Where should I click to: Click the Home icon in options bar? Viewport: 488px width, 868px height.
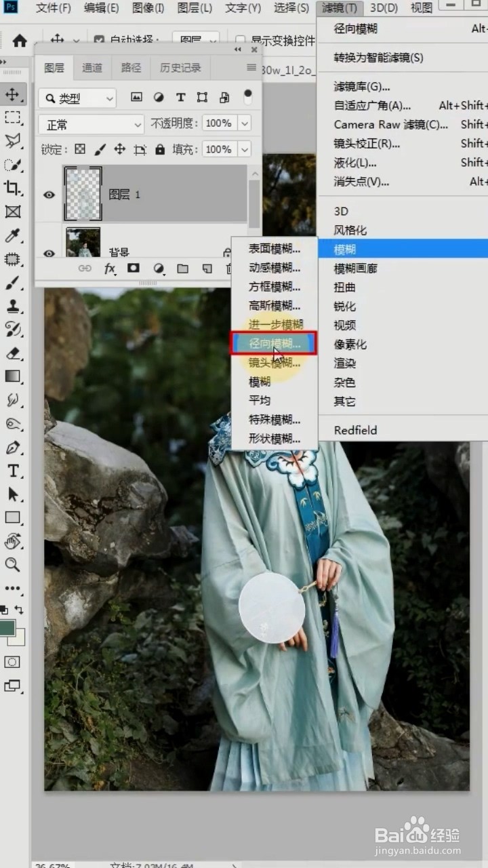[x=20, y=40]
